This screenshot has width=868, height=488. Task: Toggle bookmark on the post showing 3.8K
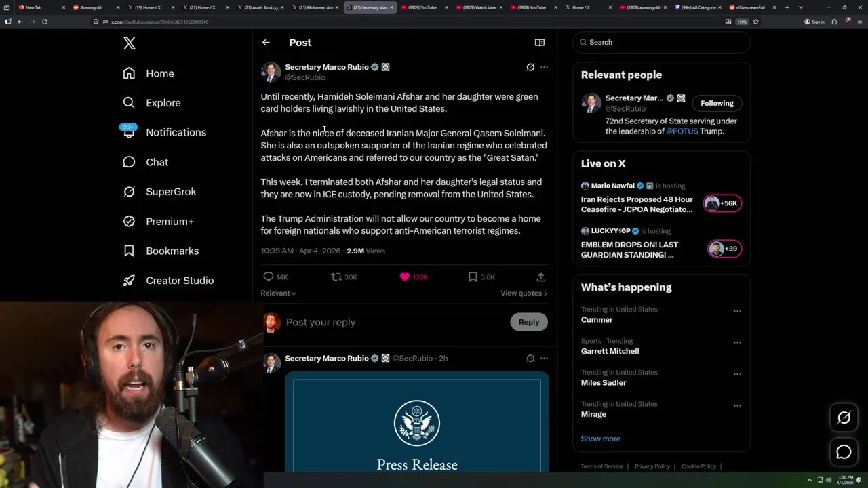[x=473, y=277]
